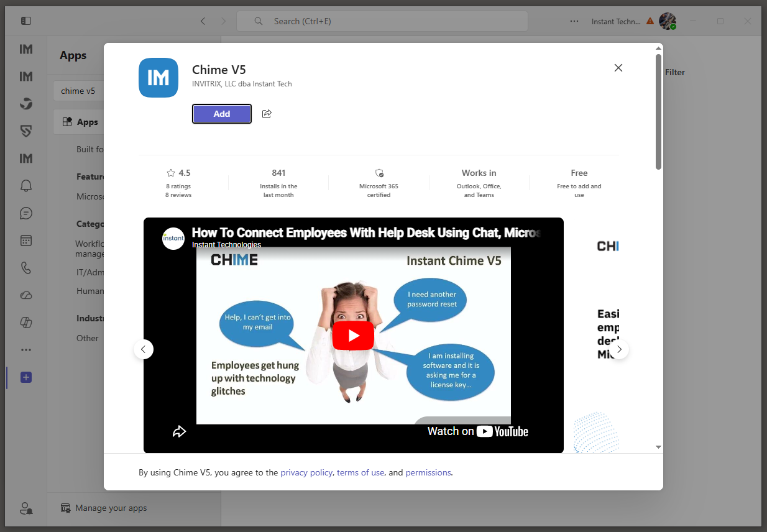Open the terms of use link
Image resolution: width=767 pixels, height=532 pixels.
pos(361,472)
